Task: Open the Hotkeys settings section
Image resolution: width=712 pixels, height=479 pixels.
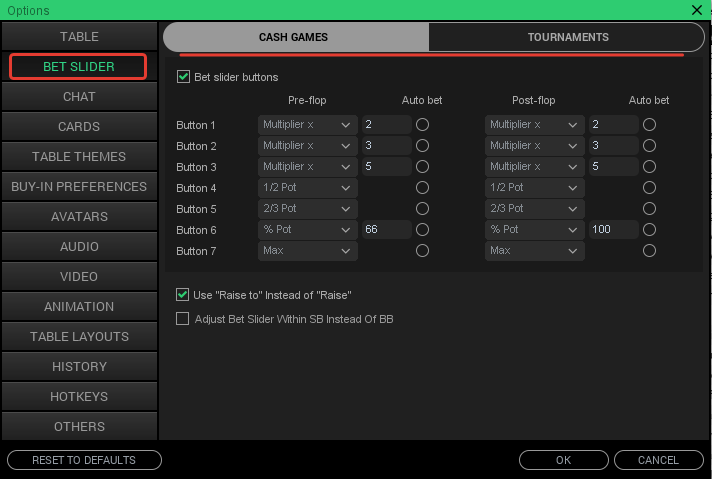Action: pos(79,397)
